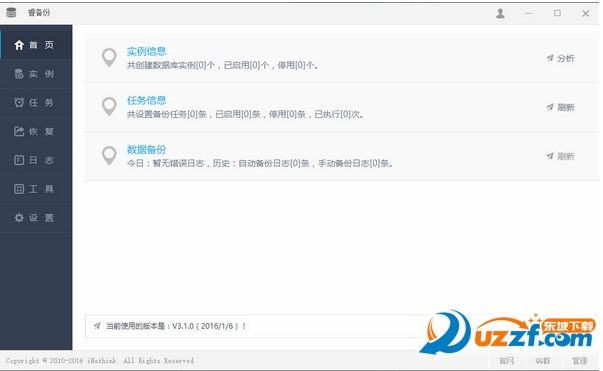Click the version text V3.1.0 (2016/1/6)

[x=205, y=326]
